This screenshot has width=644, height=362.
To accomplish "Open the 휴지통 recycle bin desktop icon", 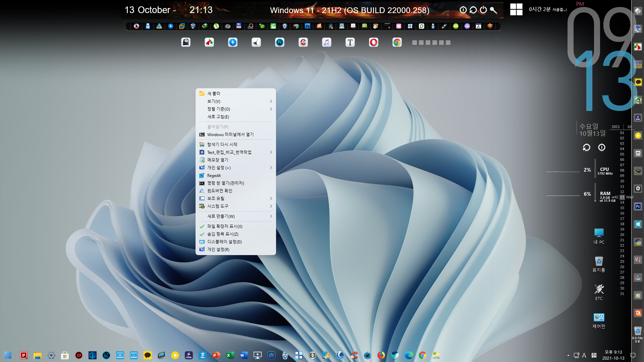I will [599, 264].
